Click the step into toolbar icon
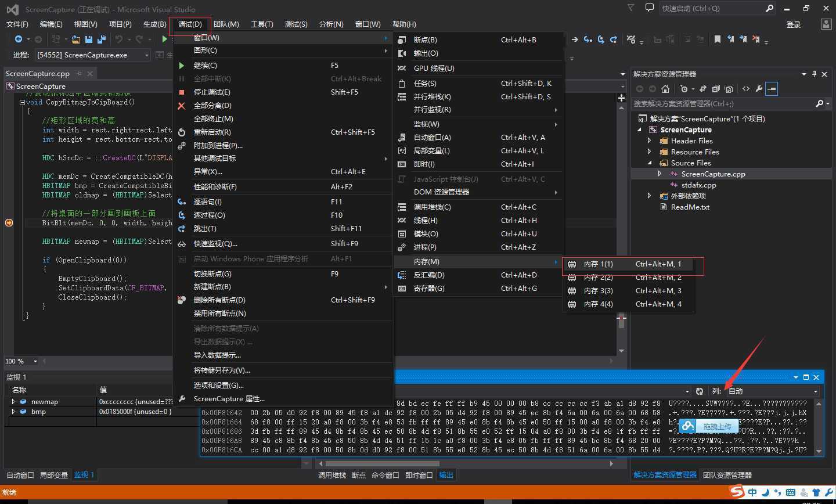 (x=588, y=39)
